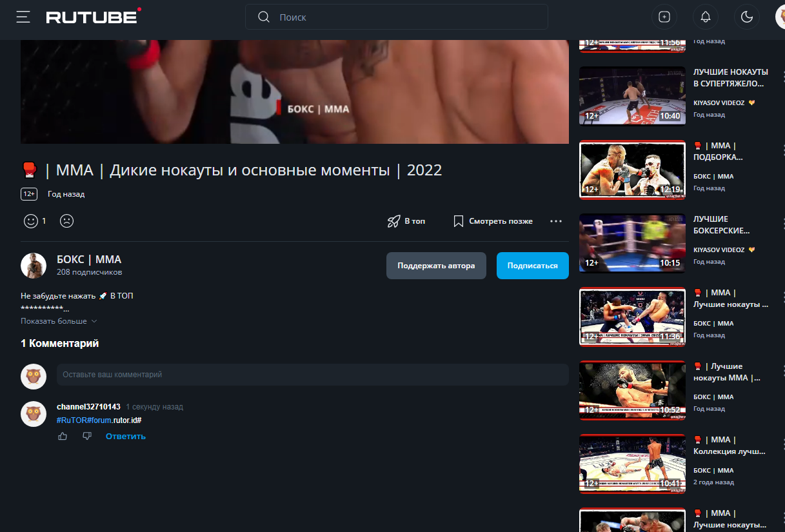Click the comment field Оставьте ваш комментарий
Viewport: 785px width, 532px height.
tap(312, 375)
